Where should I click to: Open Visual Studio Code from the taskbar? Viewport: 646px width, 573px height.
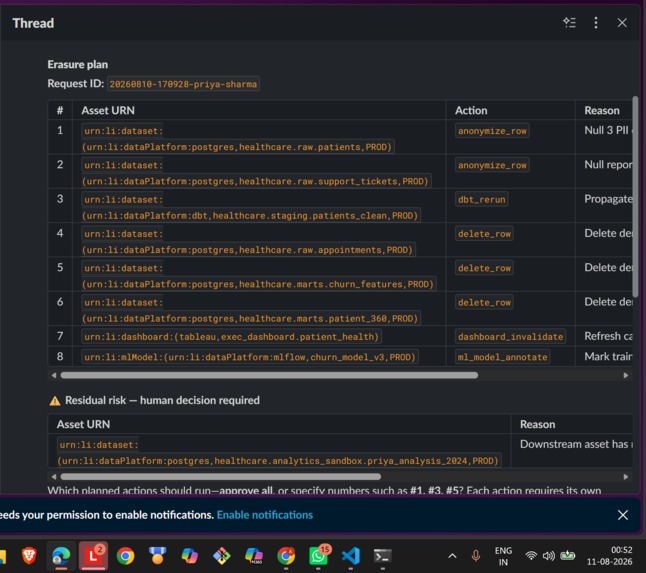(351, 556)
